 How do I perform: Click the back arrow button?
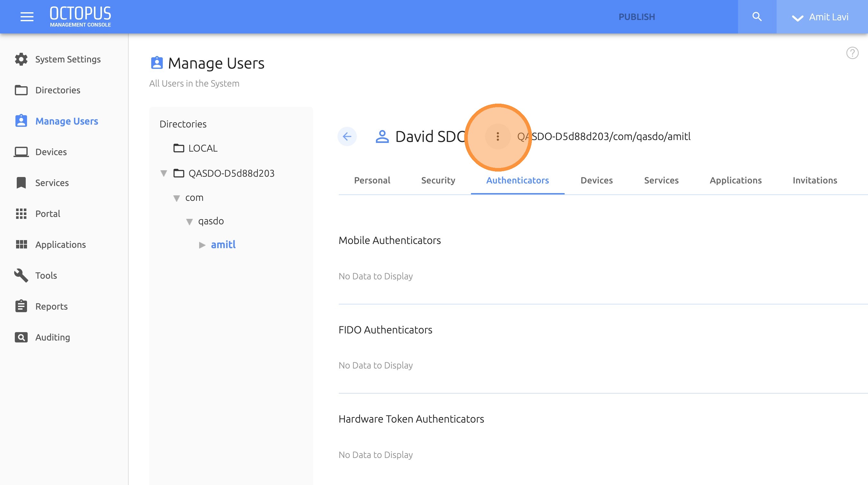click(347, 136)
